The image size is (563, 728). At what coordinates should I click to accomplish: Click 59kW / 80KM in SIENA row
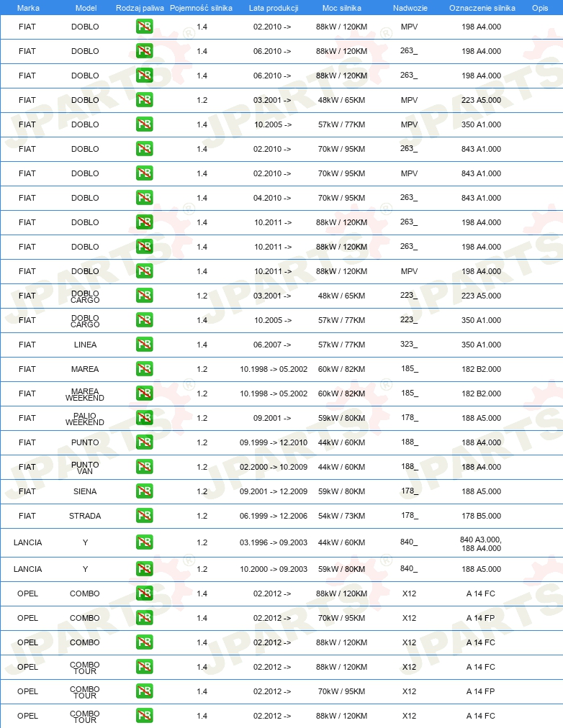pyautogui.click(x=341, y=491)
